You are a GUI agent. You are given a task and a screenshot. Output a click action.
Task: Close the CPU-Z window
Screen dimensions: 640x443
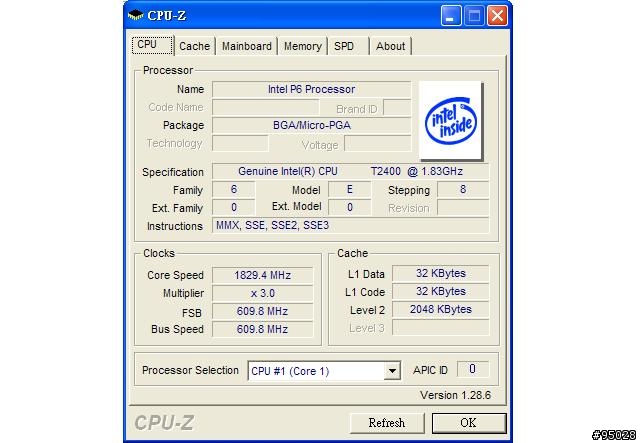tap(497, 16)
